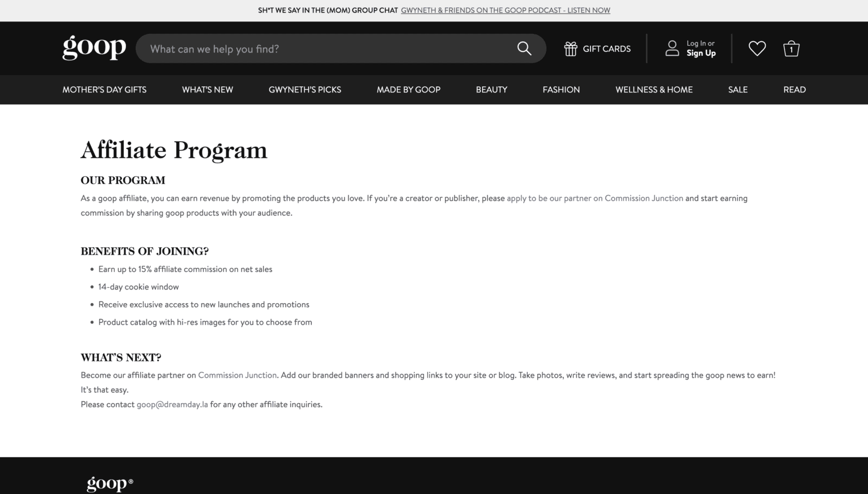This screenshot has width=868, height=494.
Task: Open the wishlist heart icon
Action: point(757,49)
